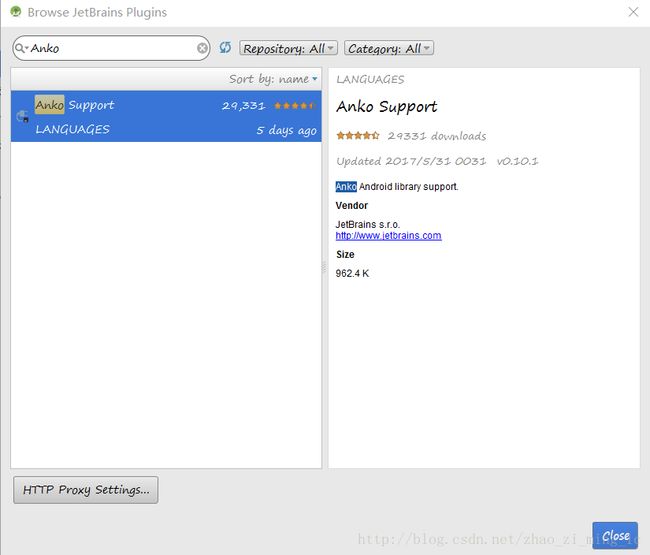Change Sort by: name order
This screenshot has height=555, width=650.
[x=274, y=79]
